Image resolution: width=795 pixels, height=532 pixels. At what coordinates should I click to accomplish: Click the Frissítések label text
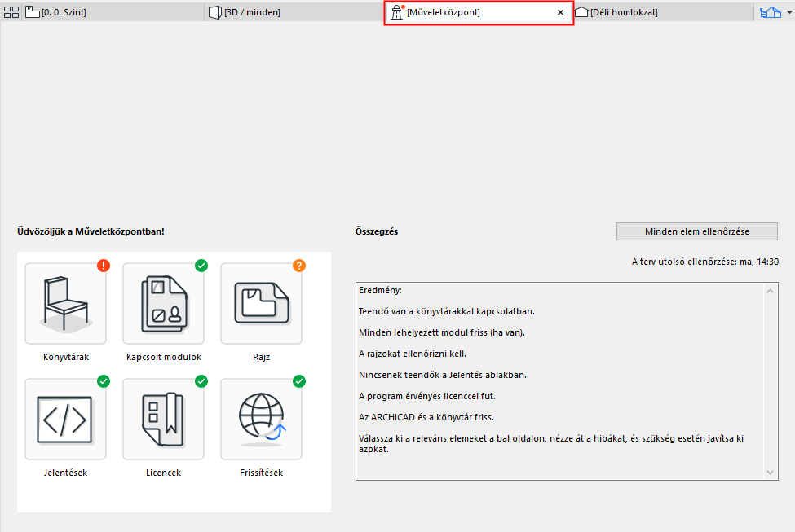click(x=261, y=473)
